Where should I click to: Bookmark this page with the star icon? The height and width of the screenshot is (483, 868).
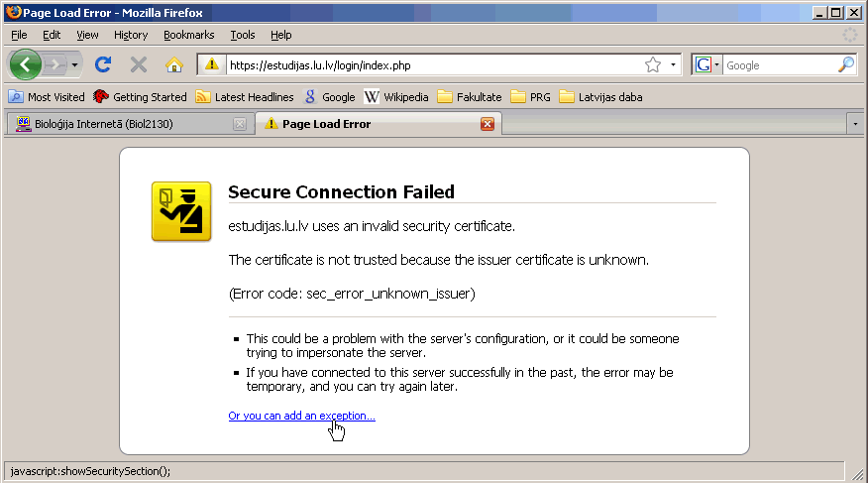point(653,64)
